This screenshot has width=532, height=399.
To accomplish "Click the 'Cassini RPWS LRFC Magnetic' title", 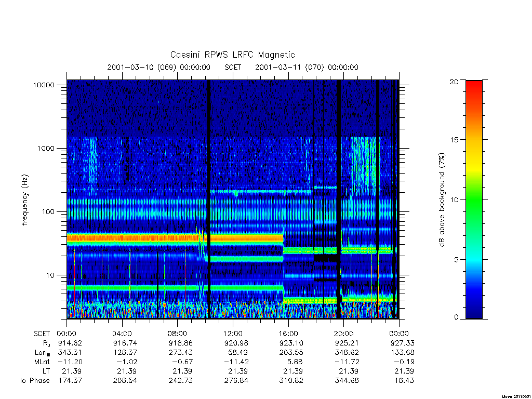I will click(232, 55).
